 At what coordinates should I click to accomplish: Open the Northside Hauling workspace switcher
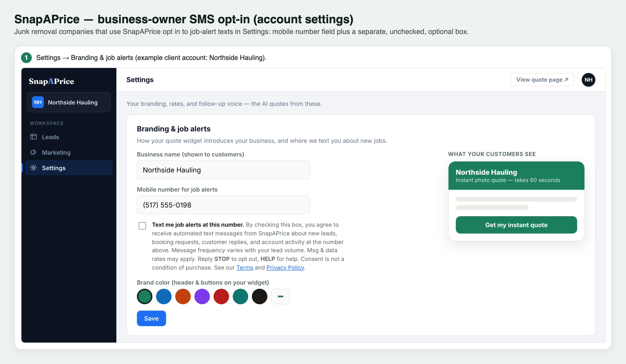tap(69, 102)
